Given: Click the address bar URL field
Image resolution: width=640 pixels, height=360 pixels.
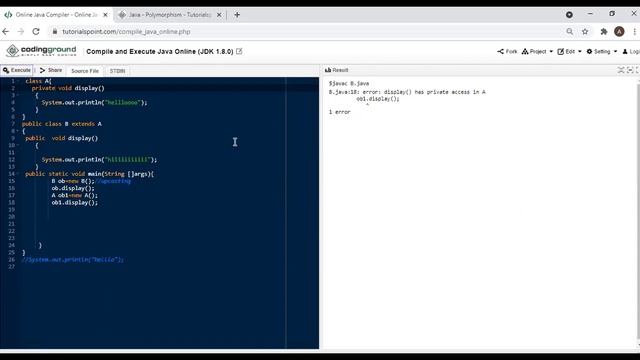Looking at the screenshot, I should point(306,31).
